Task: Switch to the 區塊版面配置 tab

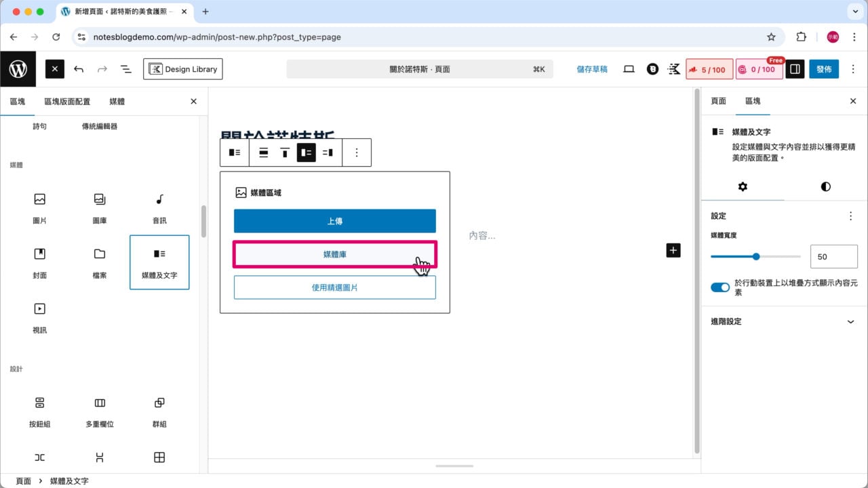Action: [x=67, y=102]
